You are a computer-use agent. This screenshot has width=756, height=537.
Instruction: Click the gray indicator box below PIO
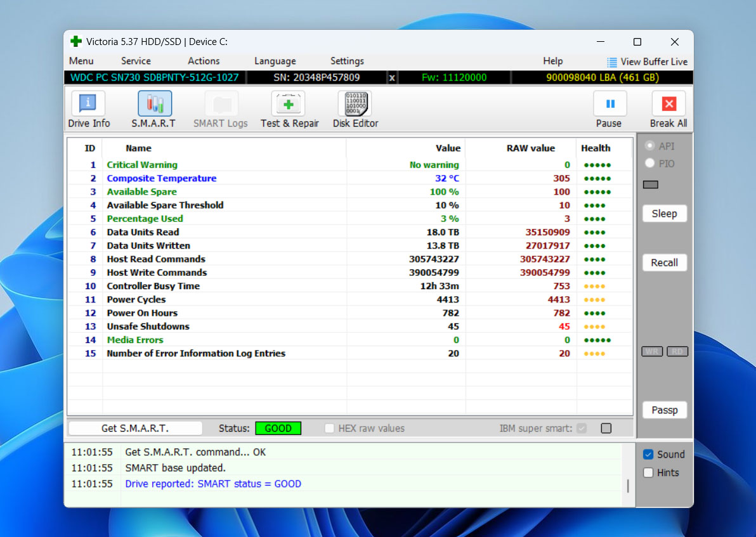(x=651, y=184)
